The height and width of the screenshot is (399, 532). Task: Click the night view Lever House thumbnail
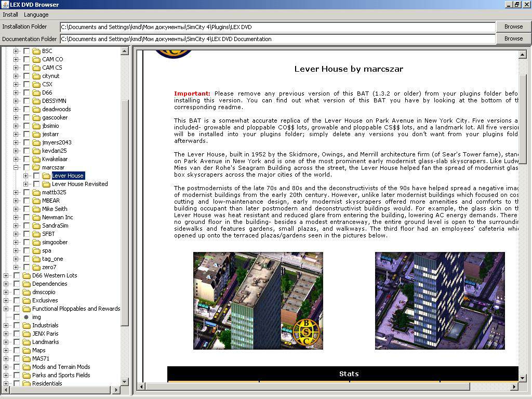coord(440,301)
